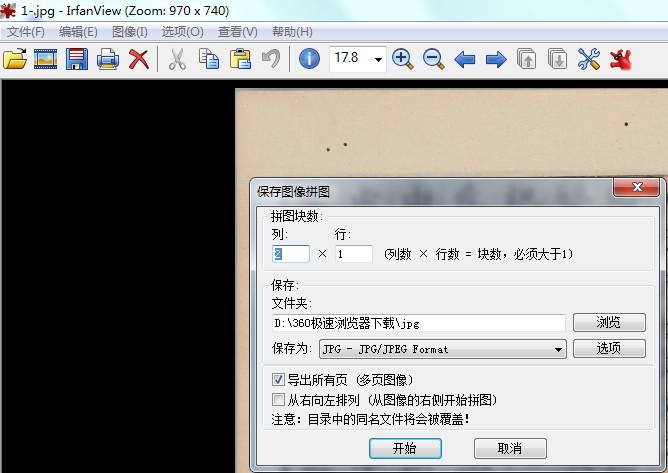Click the Zoom In magnifier icon

pyautogui.click(x=403, y=59)
